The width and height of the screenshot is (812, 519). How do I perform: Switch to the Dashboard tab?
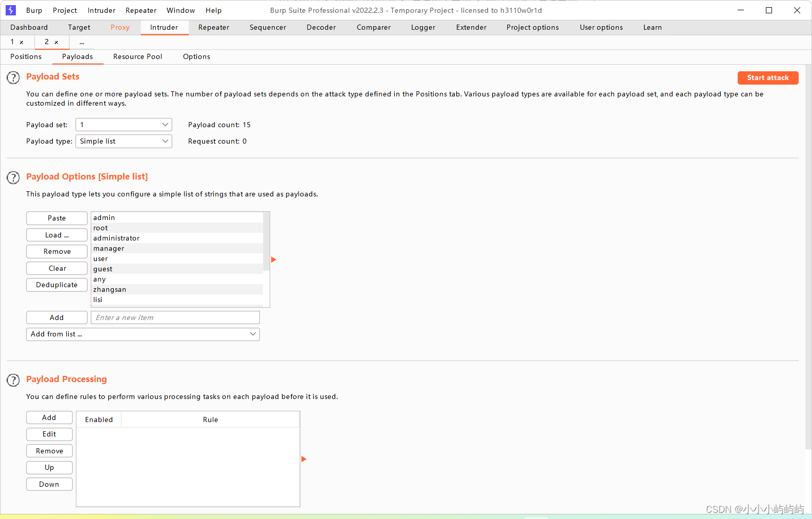tap(29, 27)
